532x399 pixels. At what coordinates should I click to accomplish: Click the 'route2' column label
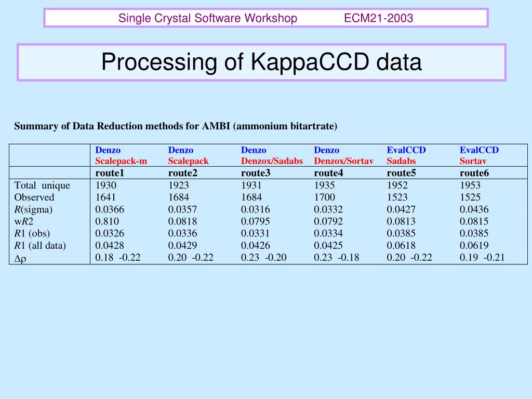[182, 173]
